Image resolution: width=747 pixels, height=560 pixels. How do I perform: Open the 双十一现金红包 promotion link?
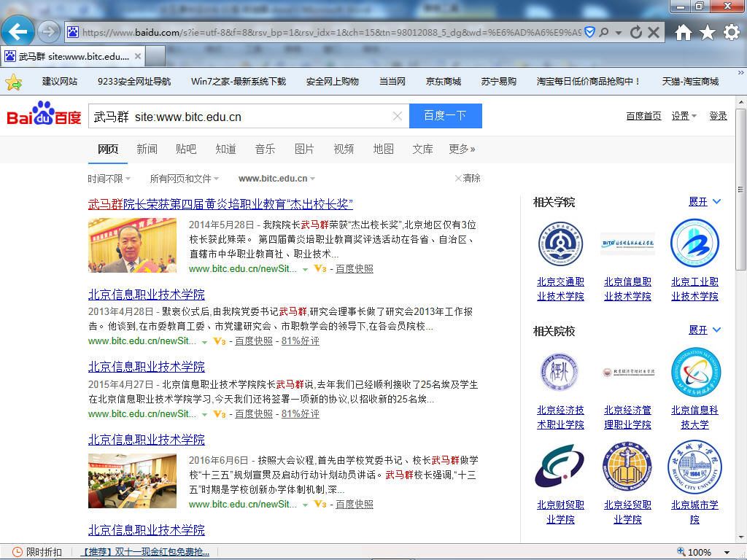[x=145, y=552]
